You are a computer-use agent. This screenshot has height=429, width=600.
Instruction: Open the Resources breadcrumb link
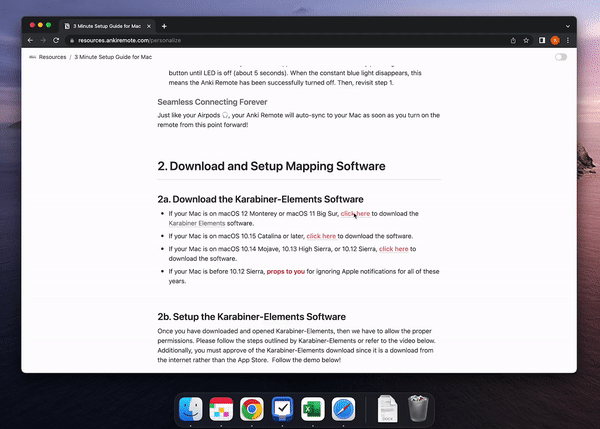[52, 57]
